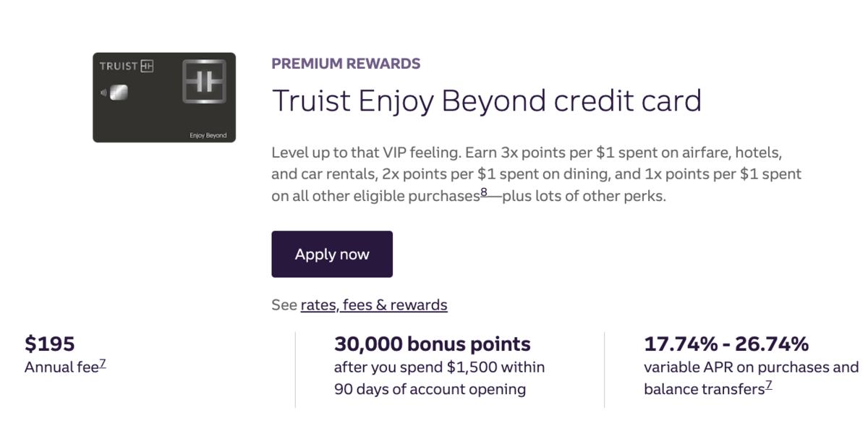Open footnote 8 after eligible purchases

pyautogui.click(x=485, y=192)
